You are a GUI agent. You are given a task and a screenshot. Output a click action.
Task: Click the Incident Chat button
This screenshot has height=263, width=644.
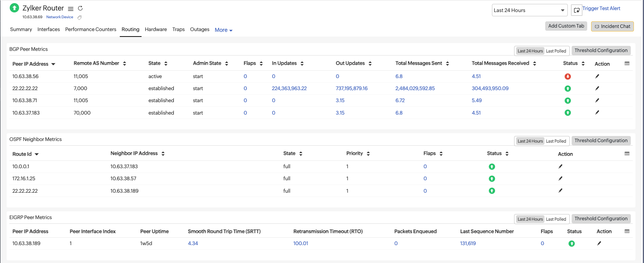[x=612, y=26]
